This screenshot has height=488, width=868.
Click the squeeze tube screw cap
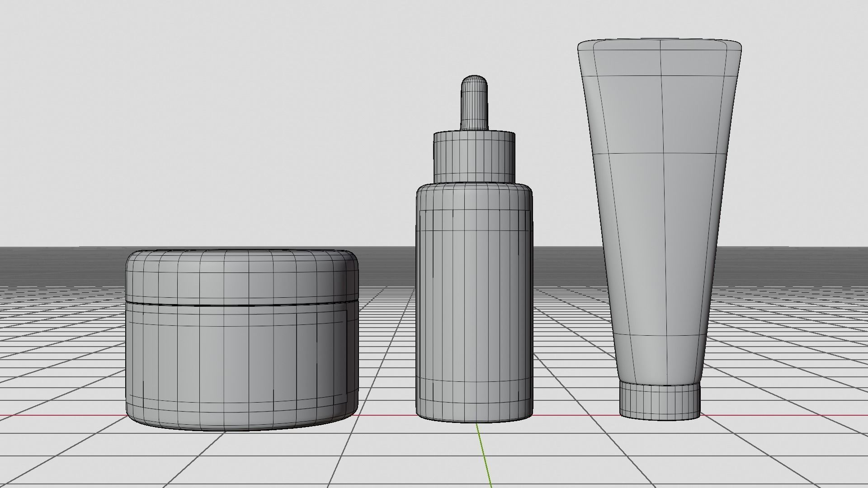[x=660, y=401]
